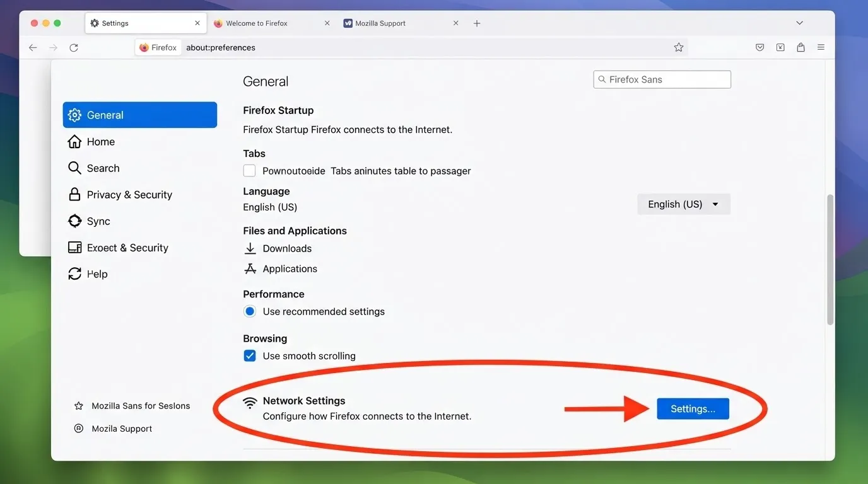Click the Network Settings wifi icon

[250, 402]
